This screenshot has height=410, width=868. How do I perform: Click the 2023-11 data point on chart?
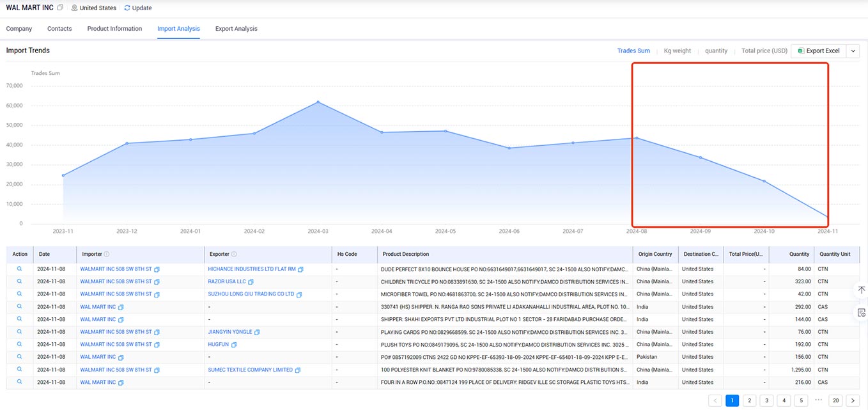(x=63, y=175)
